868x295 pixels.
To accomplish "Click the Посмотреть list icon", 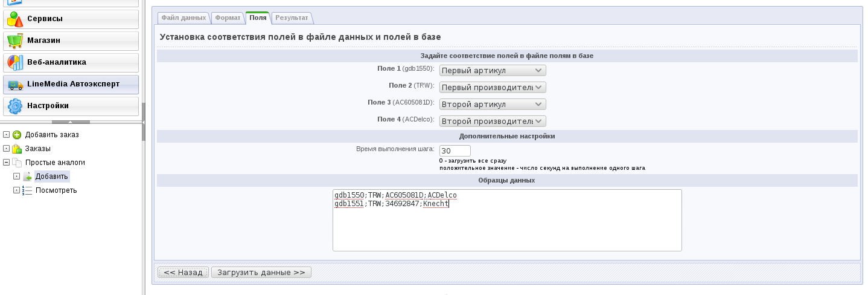I will coord(27,190).
